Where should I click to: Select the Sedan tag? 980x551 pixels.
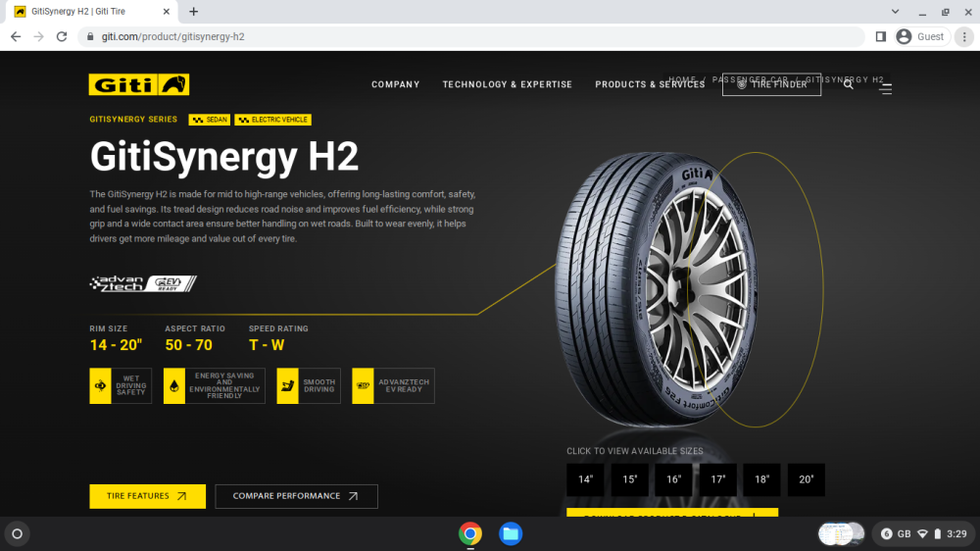(x=210, y=120)
